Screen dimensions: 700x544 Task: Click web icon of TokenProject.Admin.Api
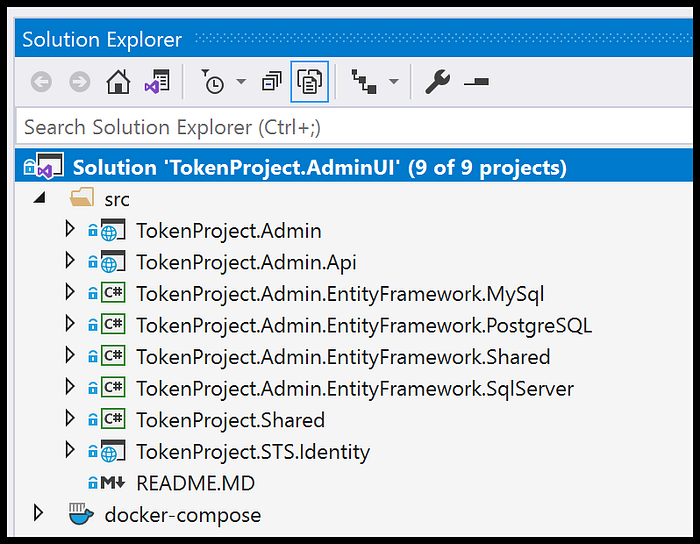(112, 262)
